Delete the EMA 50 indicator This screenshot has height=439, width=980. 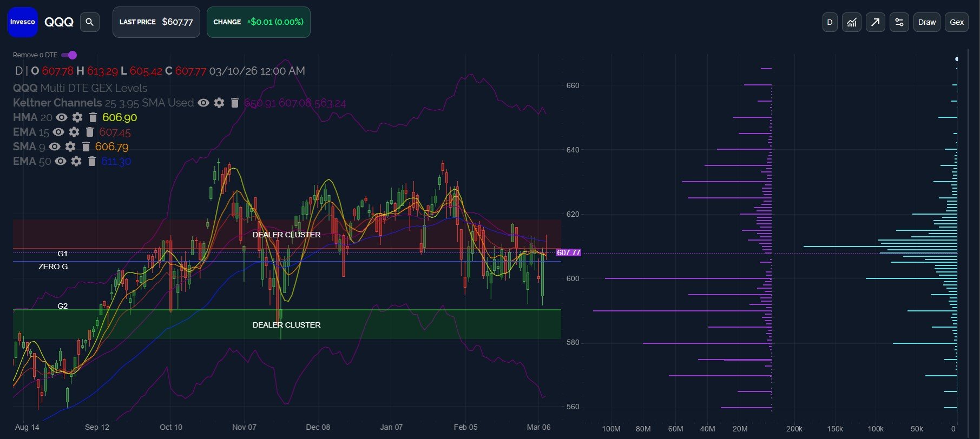(x=91, y=161)
